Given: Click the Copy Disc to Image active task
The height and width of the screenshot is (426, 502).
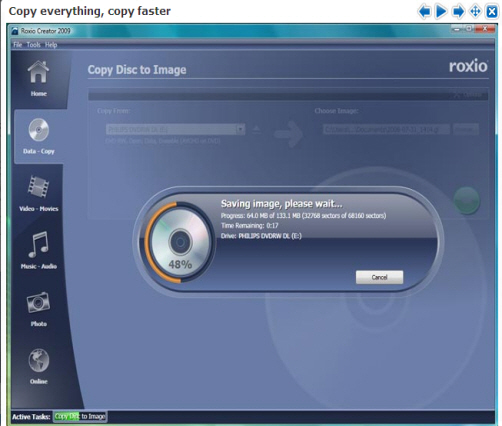Looking at the screenshot, I should coord(80,416).
